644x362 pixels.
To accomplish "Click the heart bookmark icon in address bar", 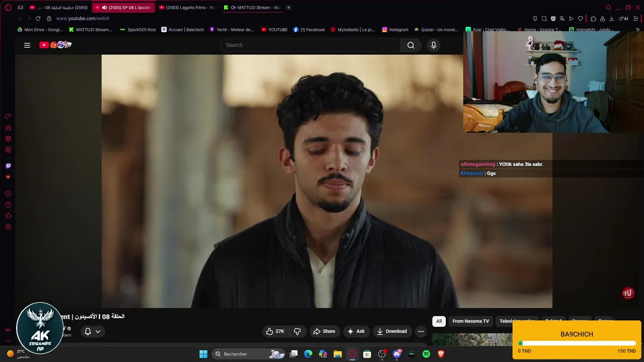I will [x=580, y=19].
